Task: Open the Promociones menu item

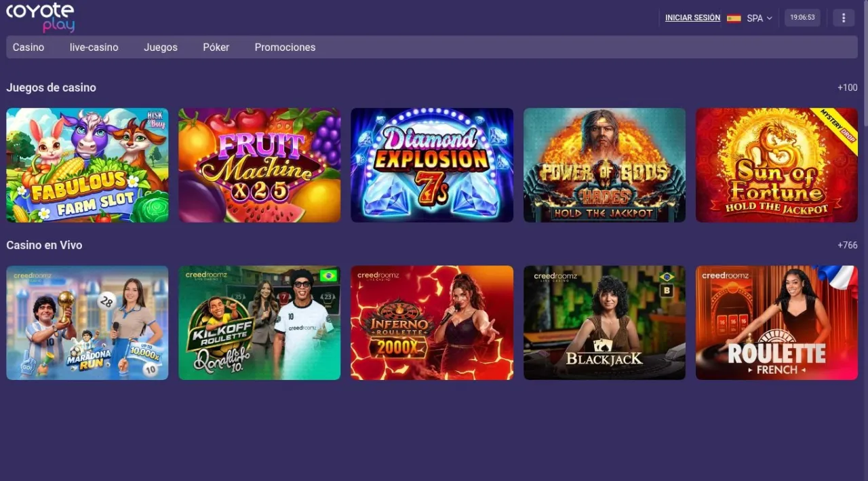Action: tap(285, 47)
